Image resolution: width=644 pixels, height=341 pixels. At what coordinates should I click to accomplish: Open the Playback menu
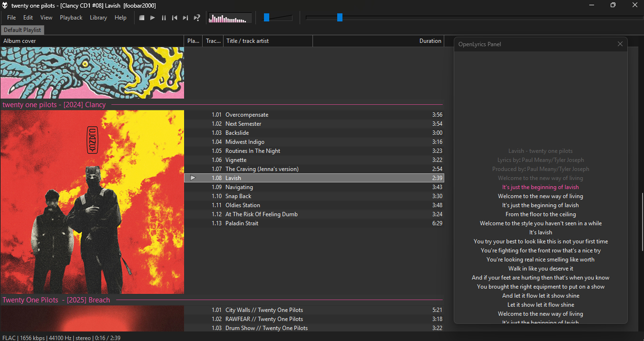[x=71, y=18]
